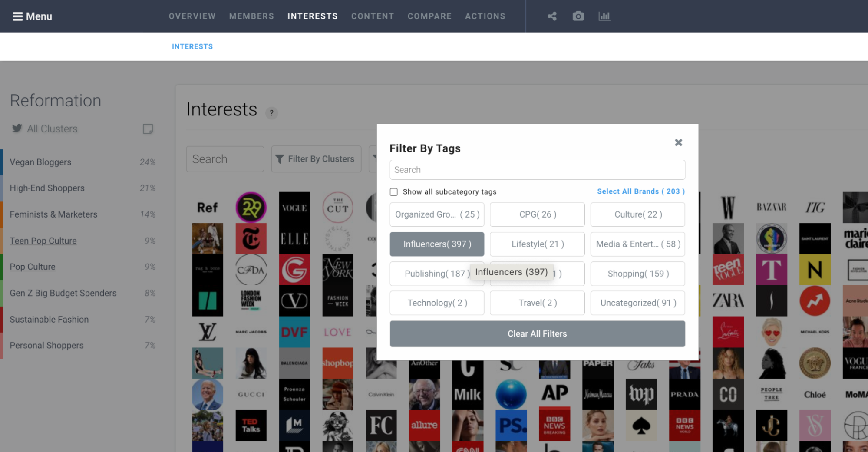Switch to the Content tab
The image size is (868, 452).
(x=372, y=16)
